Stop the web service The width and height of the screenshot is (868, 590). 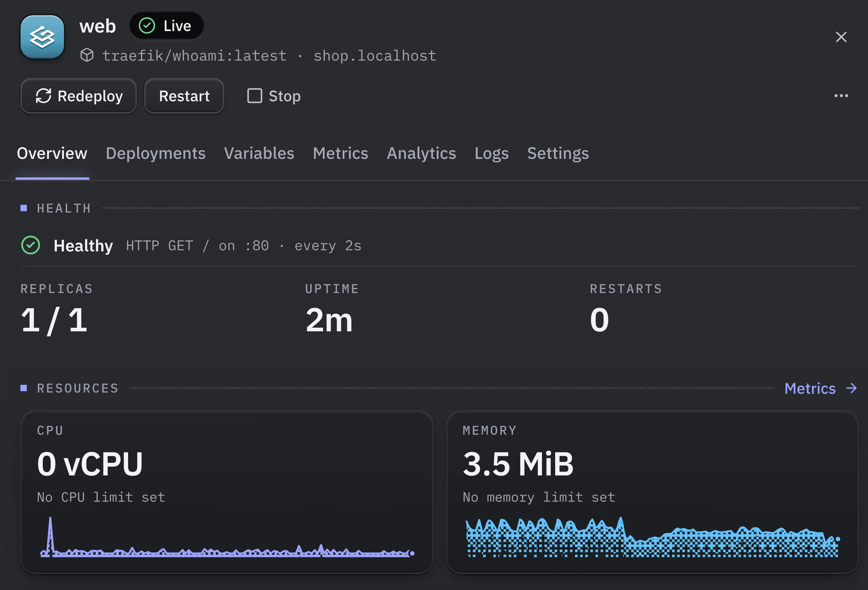[274, 96]
